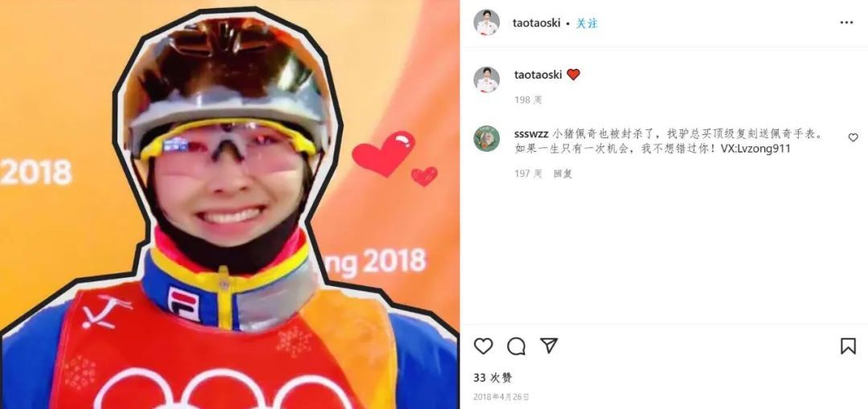Screen dimensions: 868x409
Task: Open ssswzz username profile link
Action: point(531,134)
